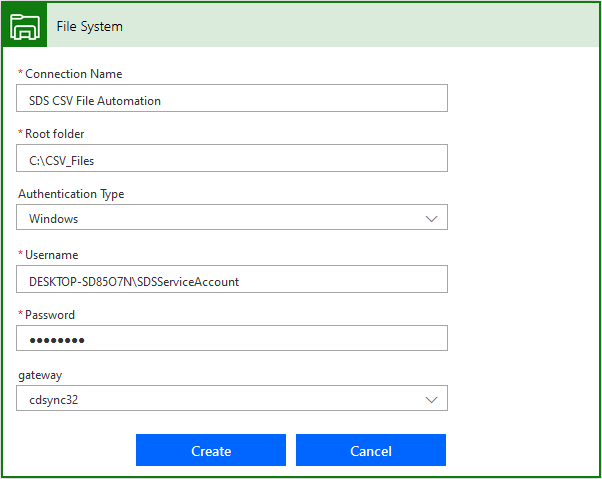
Task: Click the Password input field
Action: 232,338
